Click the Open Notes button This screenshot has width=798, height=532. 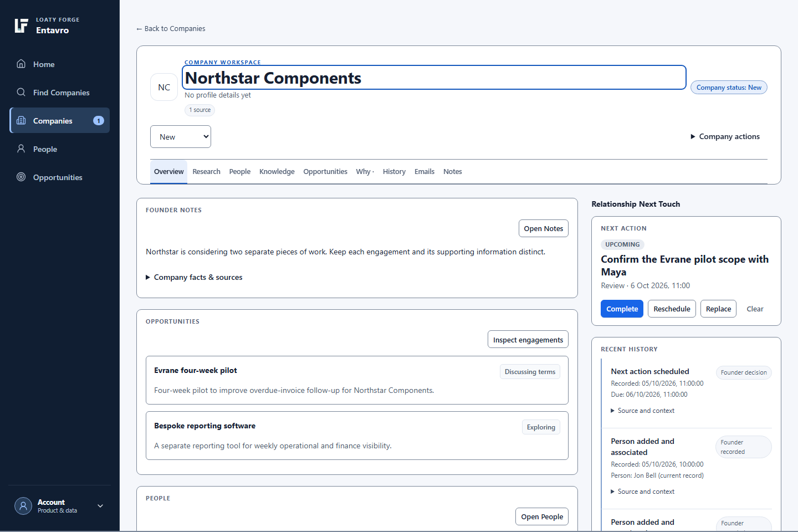[x=544, y=228]
